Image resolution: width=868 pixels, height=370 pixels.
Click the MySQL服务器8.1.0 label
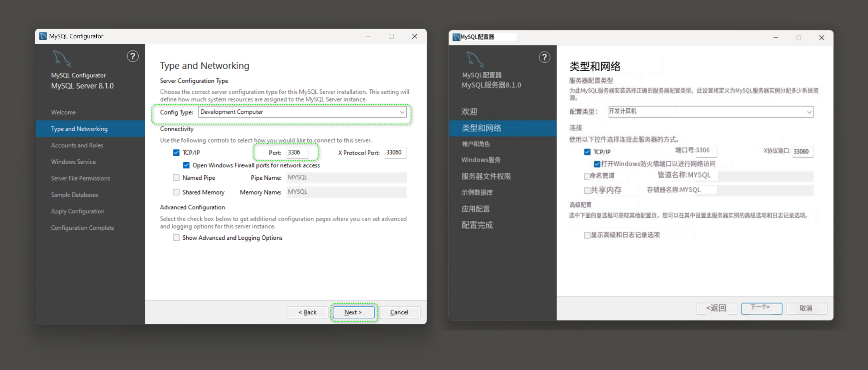491,85
